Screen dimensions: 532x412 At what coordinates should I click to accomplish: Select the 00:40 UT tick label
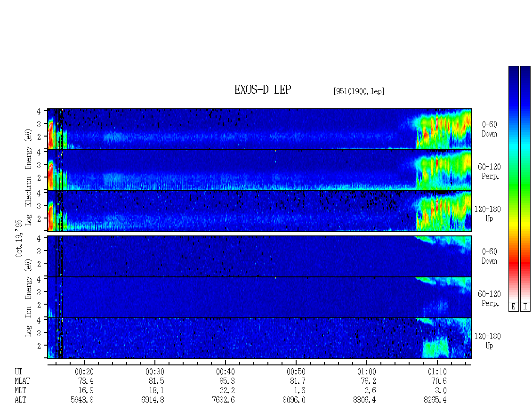[x=226, y=372]
